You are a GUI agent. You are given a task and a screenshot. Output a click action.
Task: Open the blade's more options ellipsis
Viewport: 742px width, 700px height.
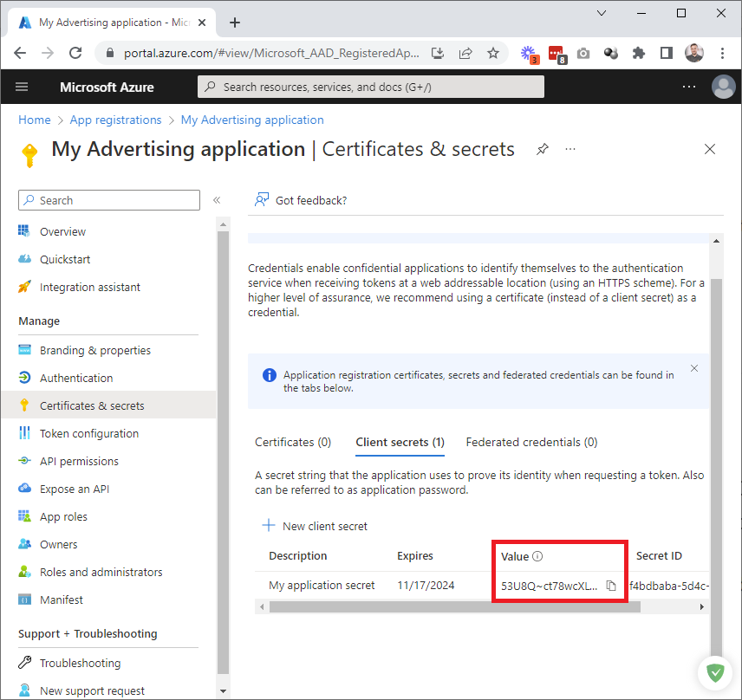point(570,149)
